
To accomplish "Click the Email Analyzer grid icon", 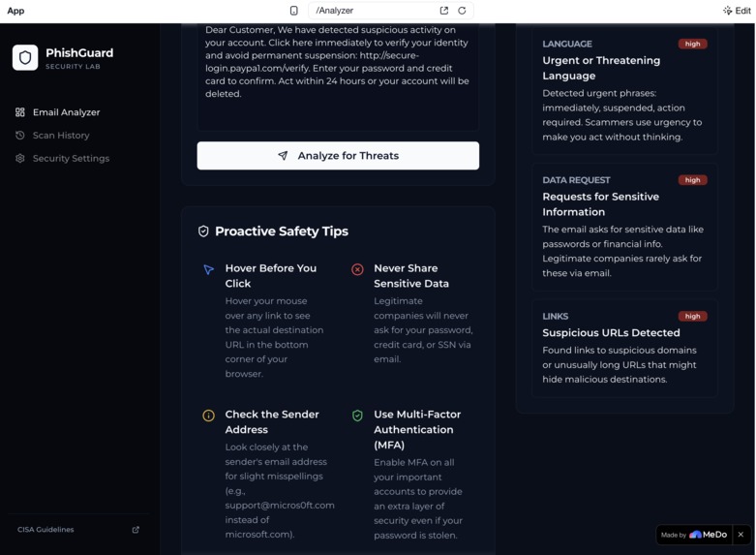I will tap(19, 112).
